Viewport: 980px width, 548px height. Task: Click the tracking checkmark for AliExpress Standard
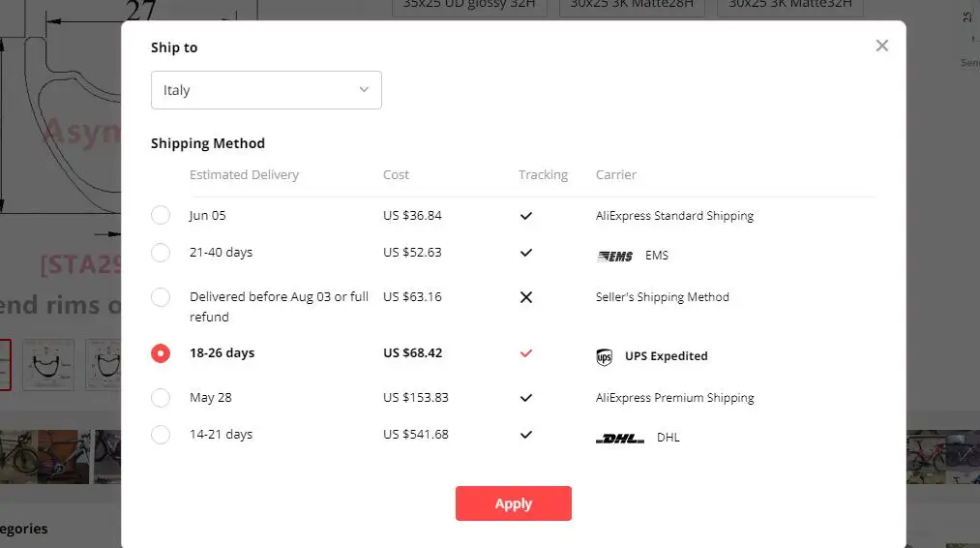(526, 216)
